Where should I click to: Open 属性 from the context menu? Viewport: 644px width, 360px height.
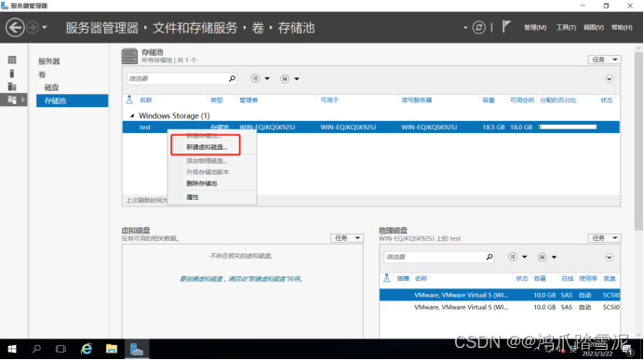[x=193, y=197]
